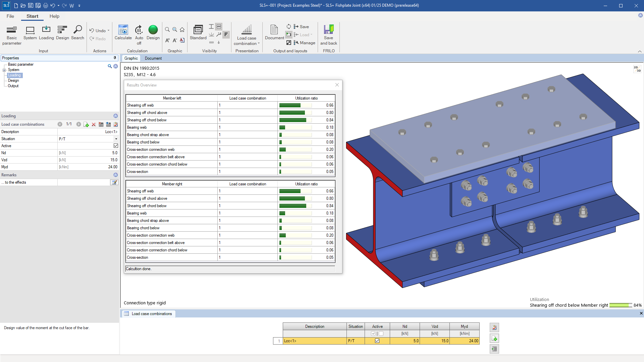Toggle the text label visibility icon
The width and height of the screenshot is (644, 362).
pyautogui.click(x=219, y=26)
